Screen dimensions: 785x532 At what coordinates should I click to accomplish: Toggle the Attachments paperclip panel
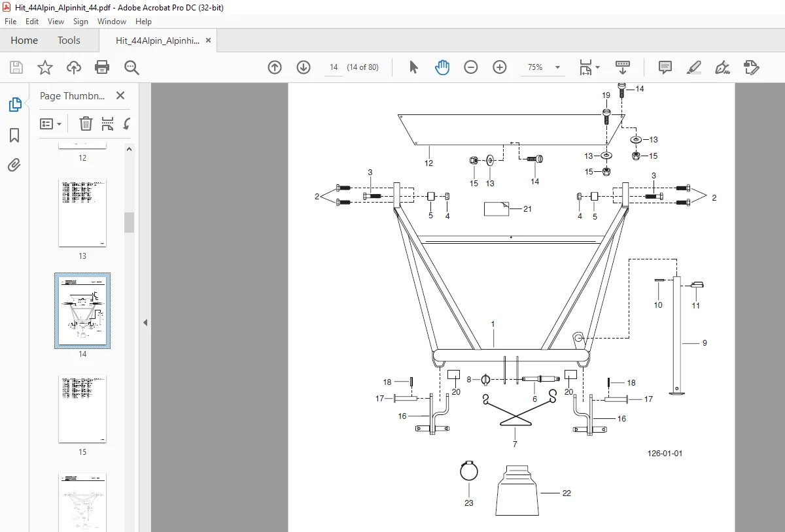pos(14,165)
